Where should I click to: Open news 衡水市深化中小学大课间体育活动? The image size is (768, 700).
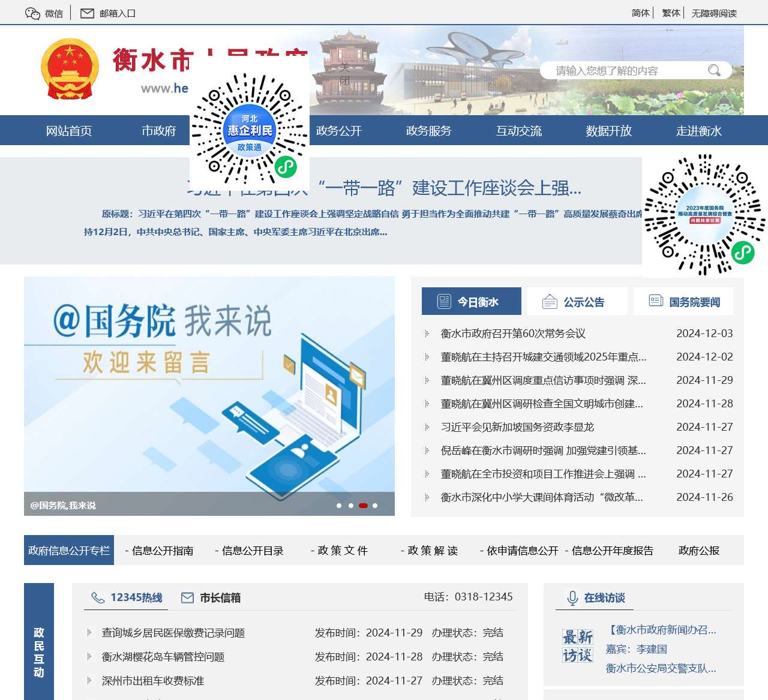(x=542, y=497)
